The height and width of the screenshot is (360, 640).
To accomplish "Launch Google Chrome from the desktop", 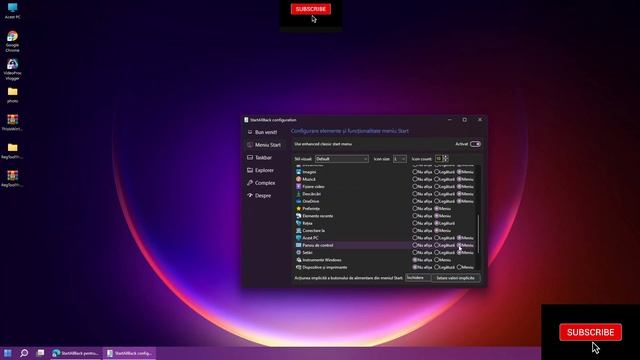I will tap(12, 41).
